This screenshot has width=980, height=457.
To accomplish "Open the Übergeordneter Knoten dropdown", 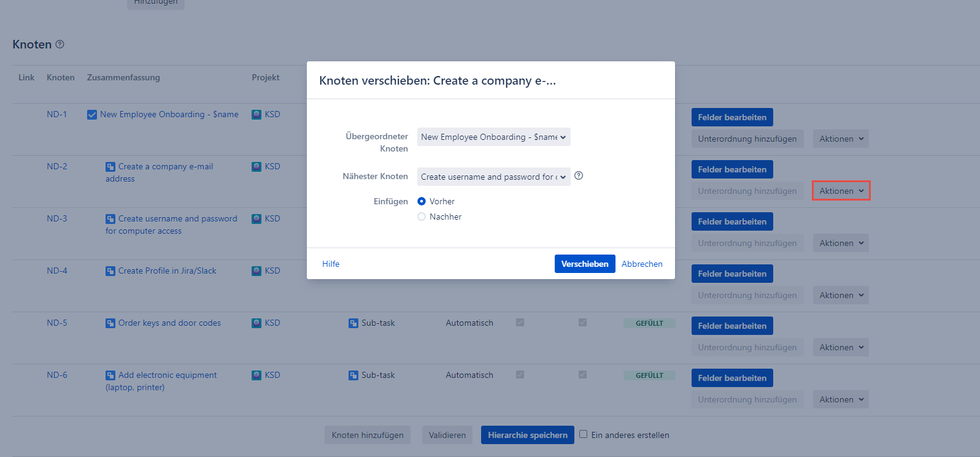I will pyautogui.click(x=493, y=137).
